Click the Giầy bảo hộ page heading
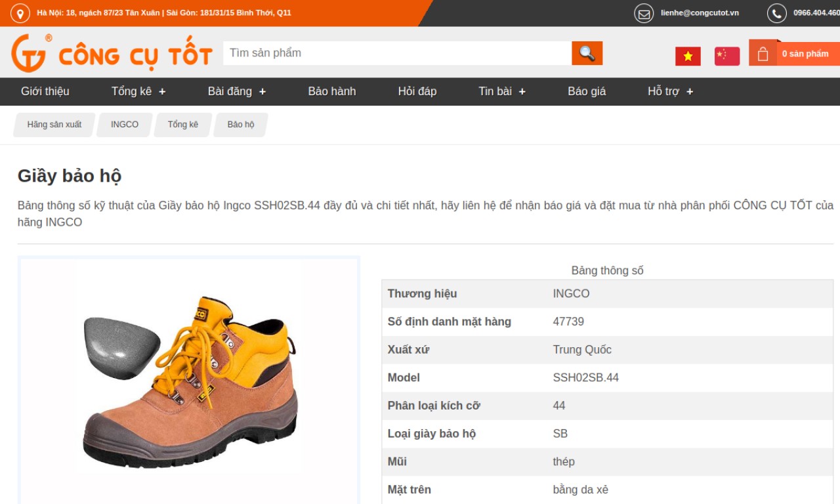This screenshot has width=840, height=504. coord(70,176)
